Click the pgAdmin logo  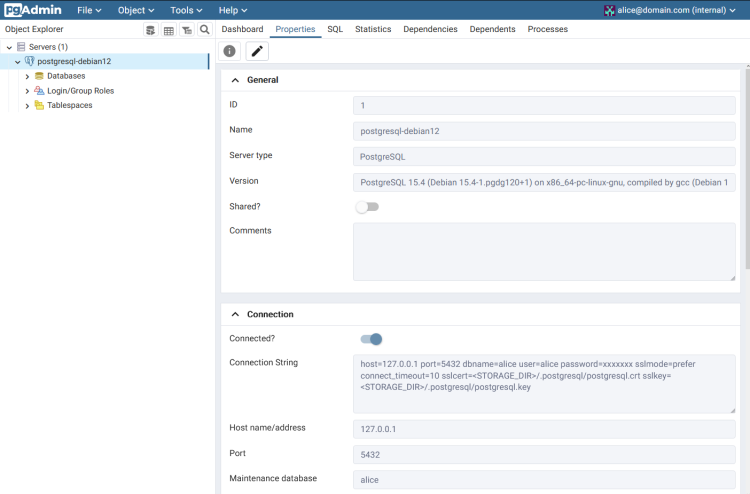point(33,10)
